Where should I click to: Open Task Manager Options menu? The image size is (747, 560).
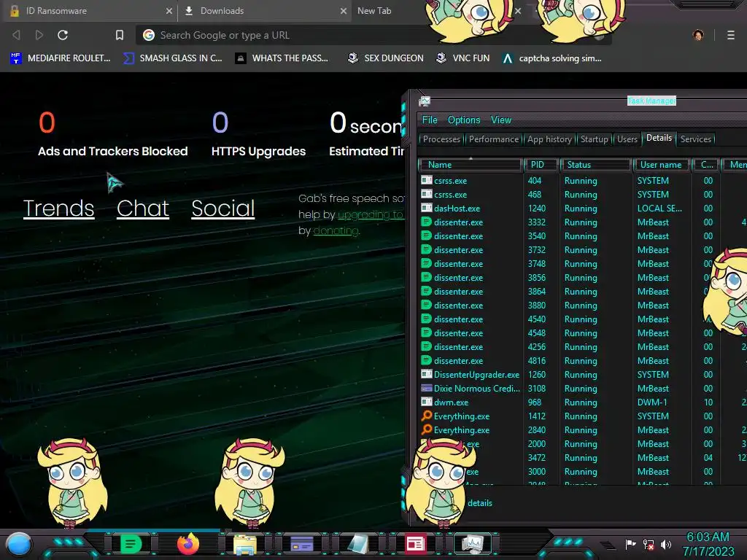(463, 120)
